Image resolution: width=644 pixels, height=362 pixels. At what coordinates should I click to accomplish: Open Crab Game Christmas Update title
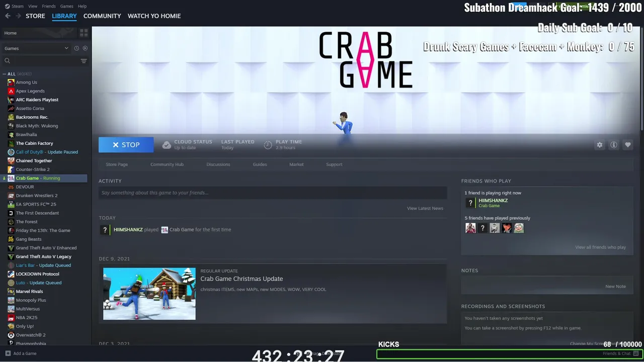click(242, 279)
